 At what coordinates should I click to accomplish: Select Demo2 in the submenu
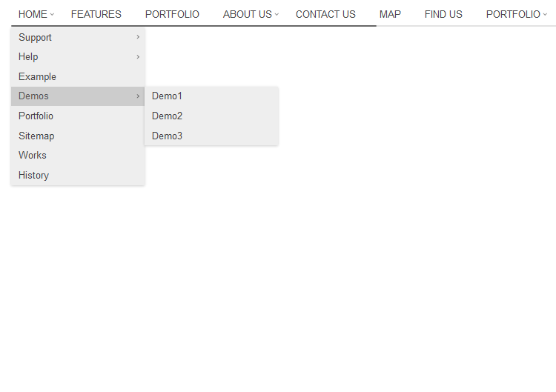(167, 116)
